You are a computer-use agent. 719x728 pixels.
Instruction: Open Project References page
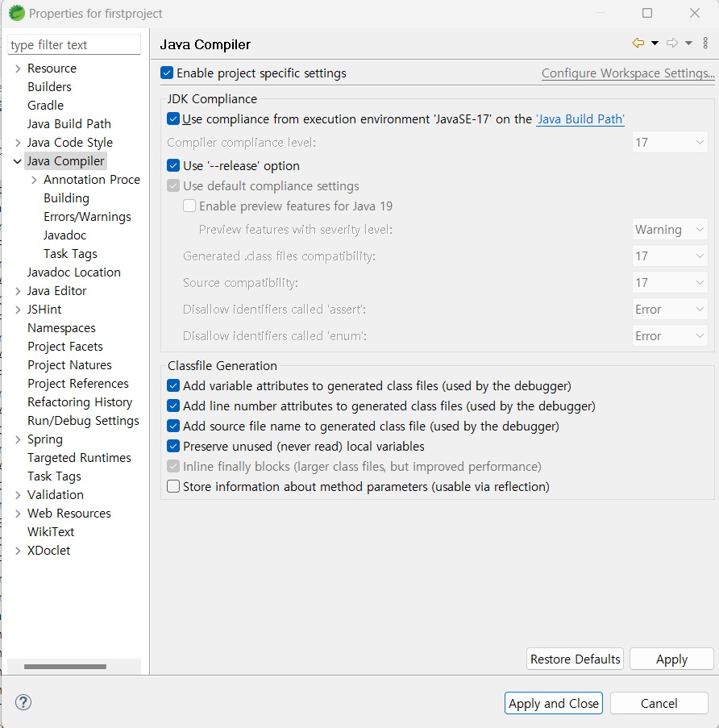[78, 384]
